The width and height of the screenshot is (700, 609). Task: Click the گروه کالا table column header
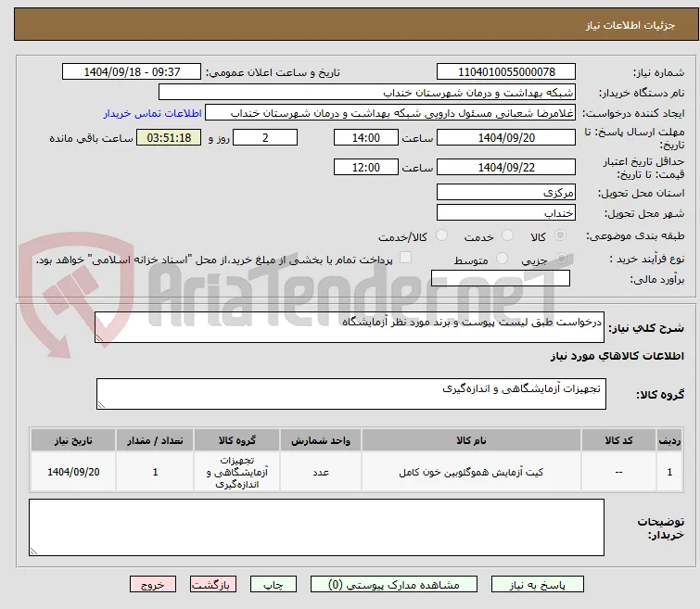[237, 440]
